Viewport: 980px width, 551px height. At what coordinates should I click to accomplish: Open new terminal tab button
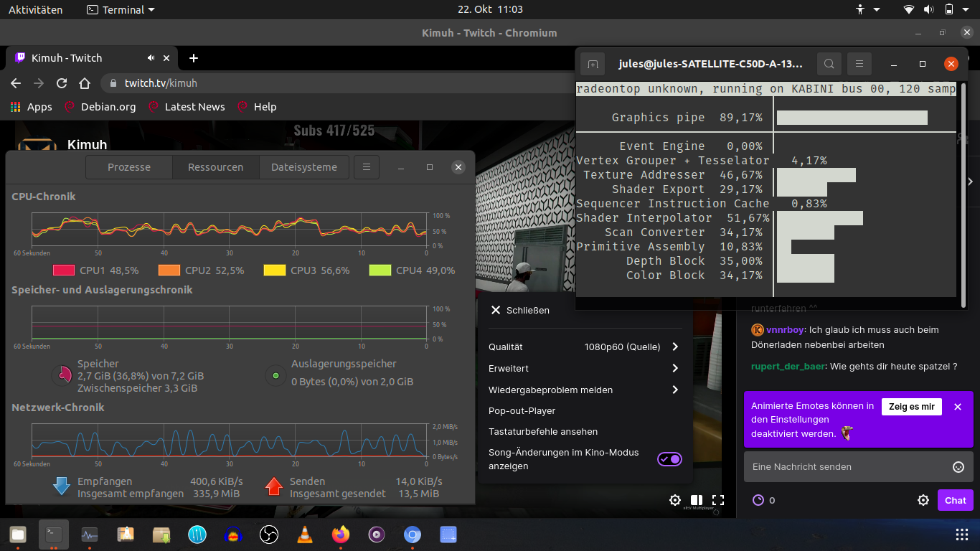click(593, 64)
